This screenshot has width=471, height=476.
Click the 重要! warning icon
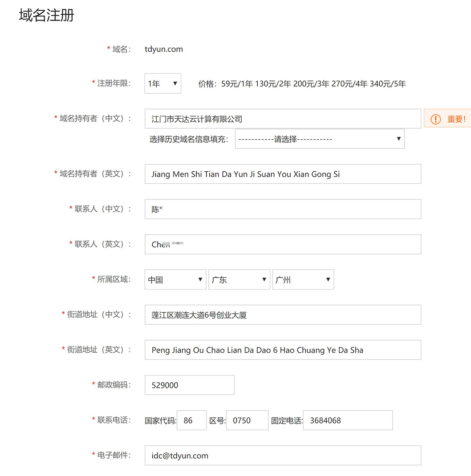[x=435, y=119]
